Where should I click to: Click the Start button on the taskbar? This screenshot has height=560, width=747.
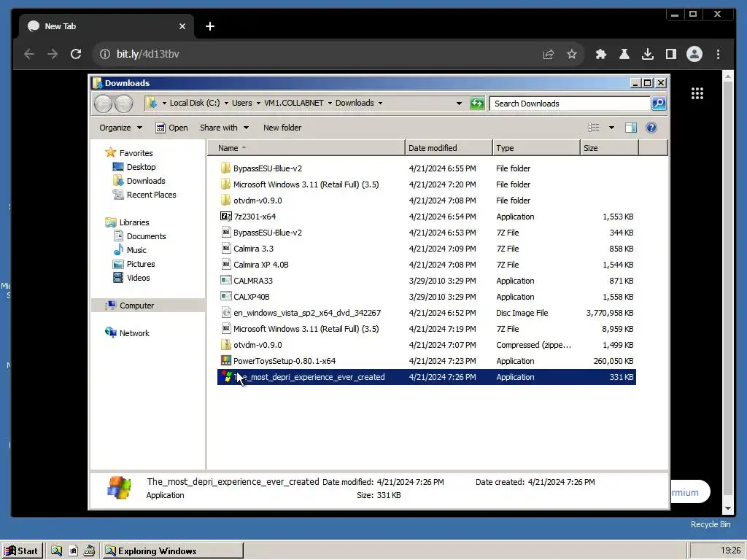point(21,551)
